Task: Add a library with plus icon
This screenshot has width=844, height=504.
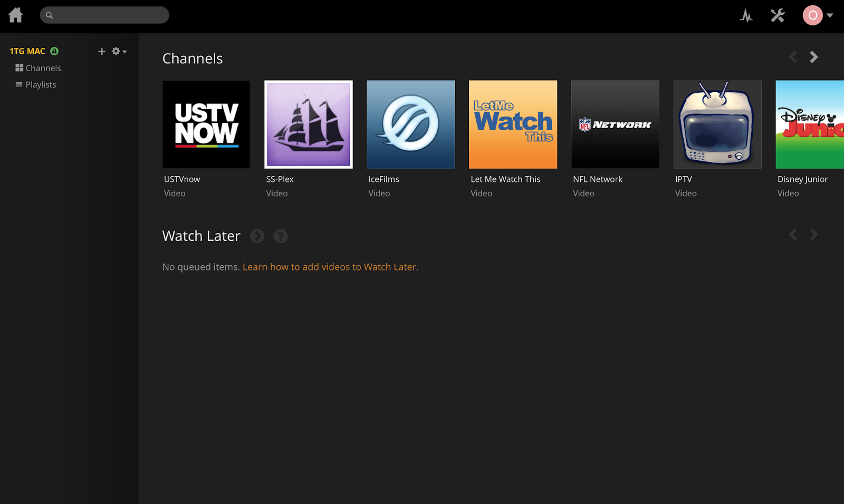Action: click(102, 51)
